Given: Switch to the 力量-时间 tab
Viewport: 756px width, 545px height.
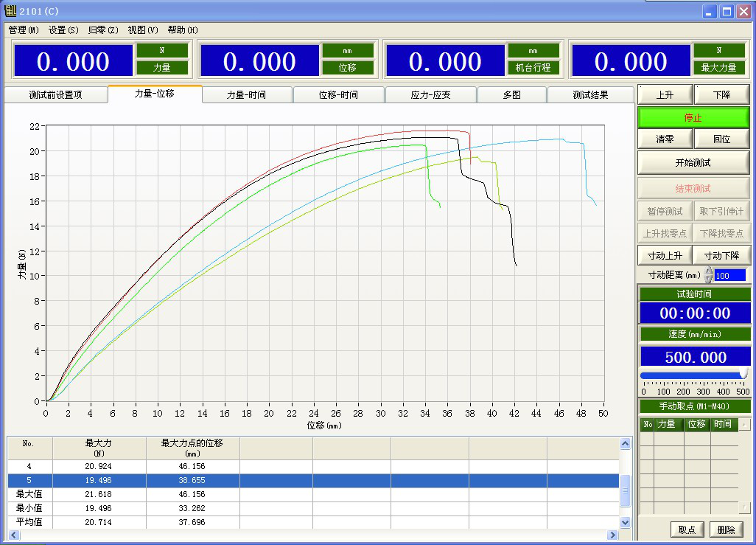Looking at the screenshot, I should pyautogui.click(x=246, y=95).
